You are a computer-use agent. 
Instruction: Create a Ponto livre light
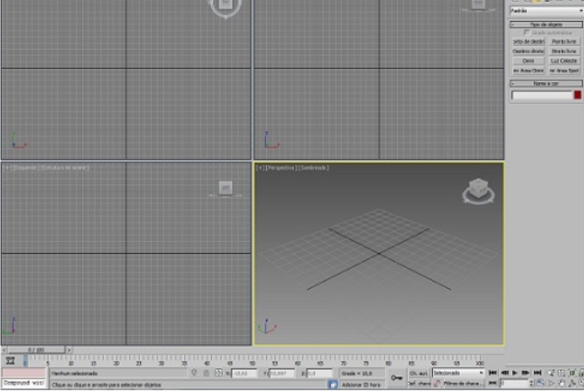564,41
